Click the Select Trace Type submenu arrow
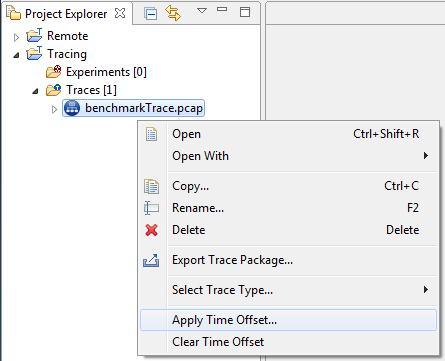Screen dimensions: 445x361 click(x=426, y=290)
